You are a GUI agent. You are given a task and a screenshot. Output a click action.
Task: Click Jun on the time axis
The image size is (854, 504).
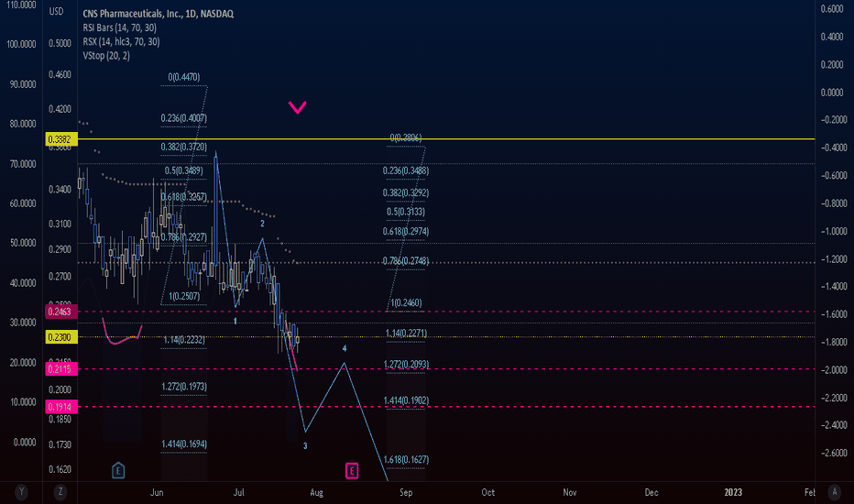point(157,493)
